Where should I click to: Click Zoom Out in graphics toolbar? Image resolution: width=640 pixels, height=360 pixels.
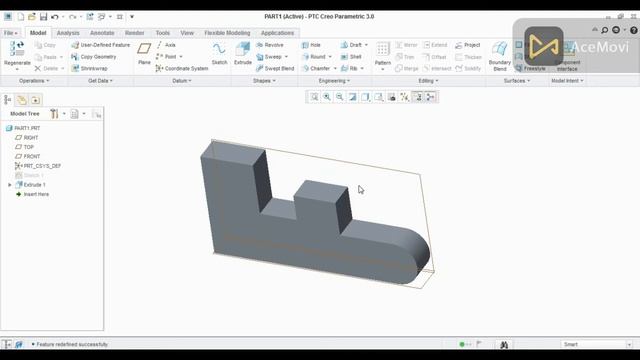[340, 97]
